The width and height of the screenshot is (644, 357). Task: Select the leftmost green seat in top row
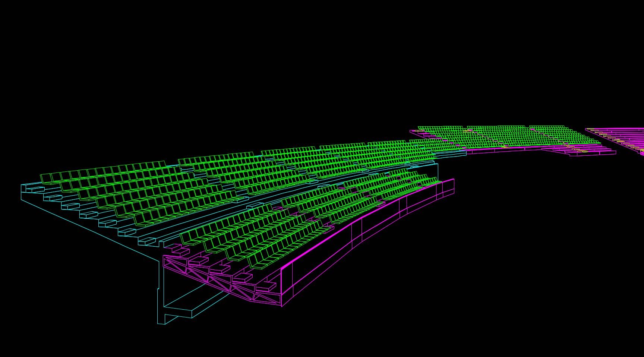[x=46, y=178]
